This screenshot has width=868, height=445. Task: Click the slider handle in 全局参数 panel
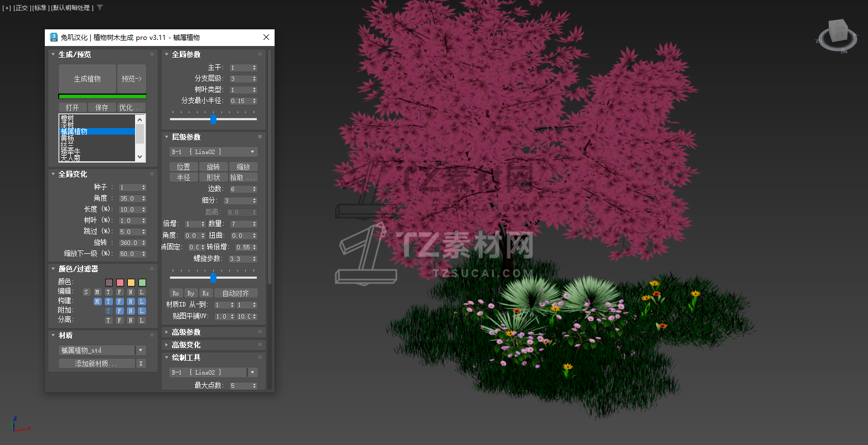[213, 119]
